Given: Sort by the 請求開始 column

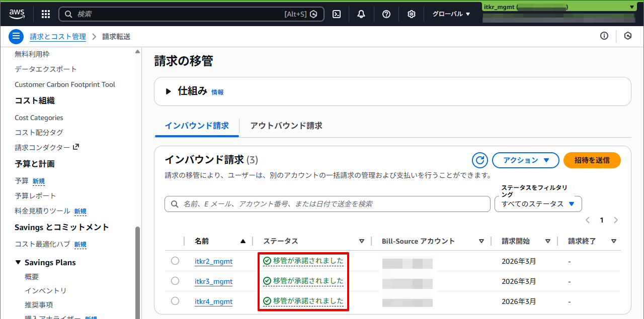Looking at the screenshot, I should click(548, 241).
